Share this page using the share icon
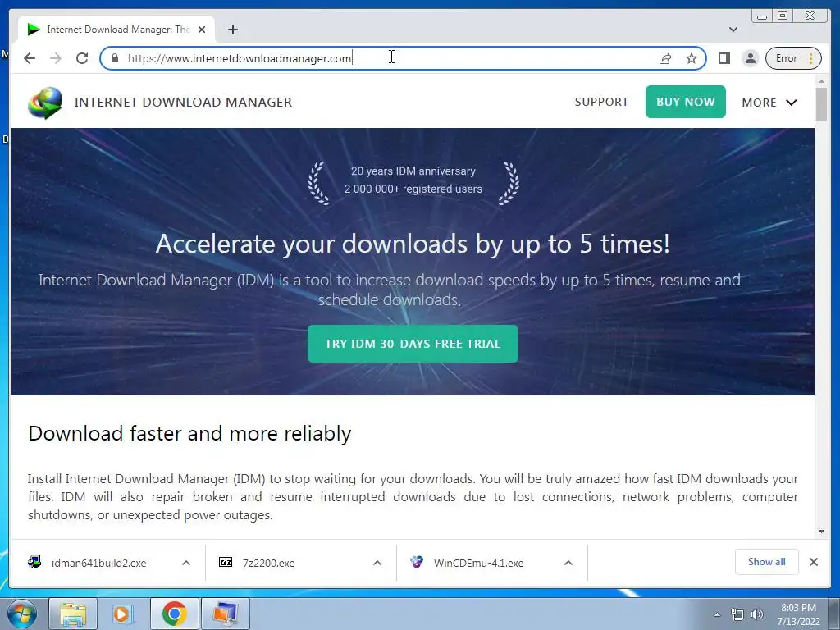This screenshot has height=630, width=840. point(664,58)
